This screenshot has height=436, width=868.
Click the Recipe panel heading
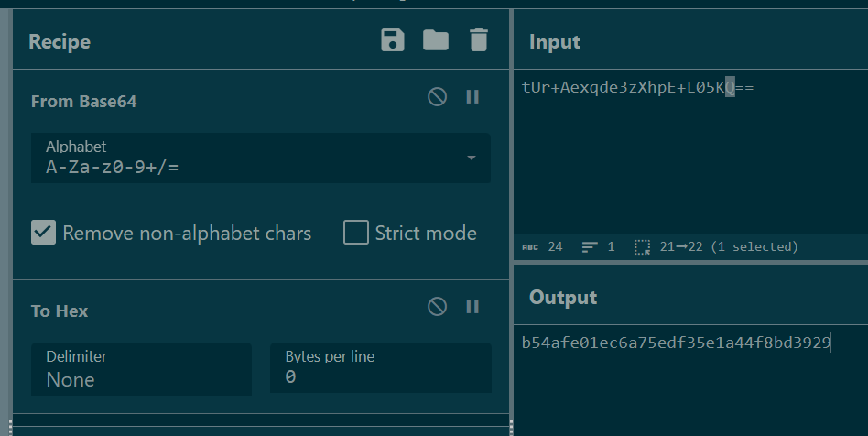click(60, 41)
